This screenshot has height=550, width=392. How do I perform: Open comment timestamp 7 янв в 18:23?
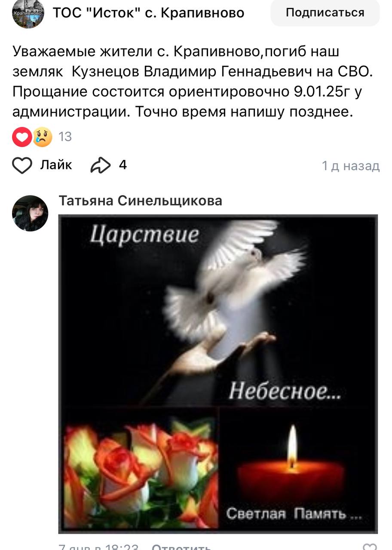(99, 547)
